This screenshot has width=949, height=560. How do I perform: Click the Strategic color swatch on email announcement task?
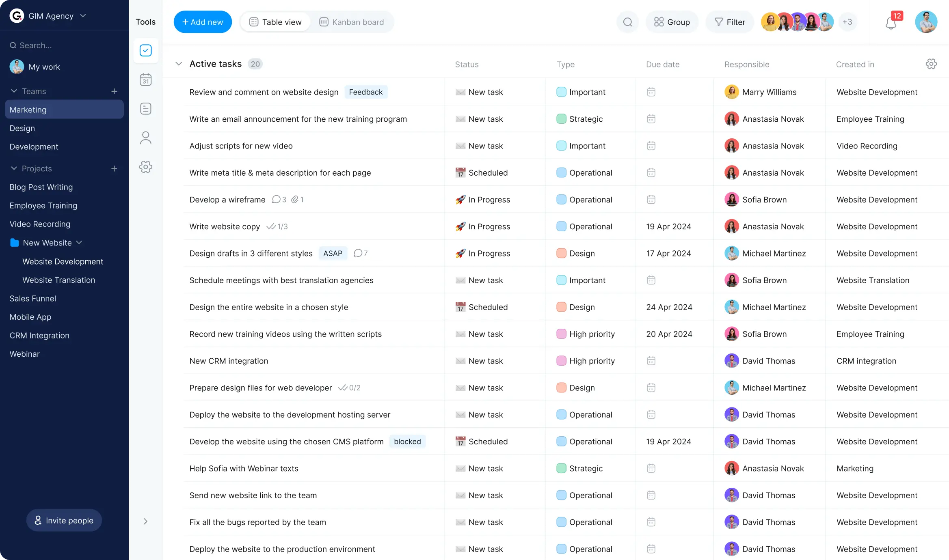pyautogui.click(x=561, y=119)
